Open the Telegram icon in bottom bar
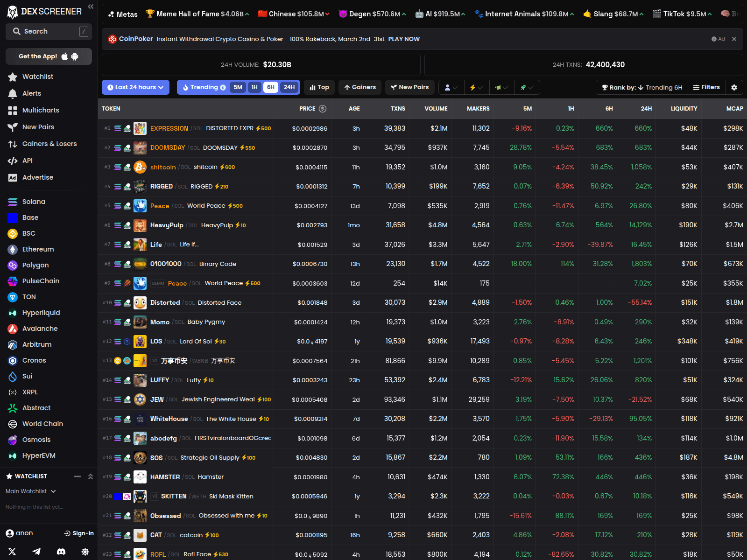Image resolution: width=747 pixels, height=560 pixels. (36, 552)
